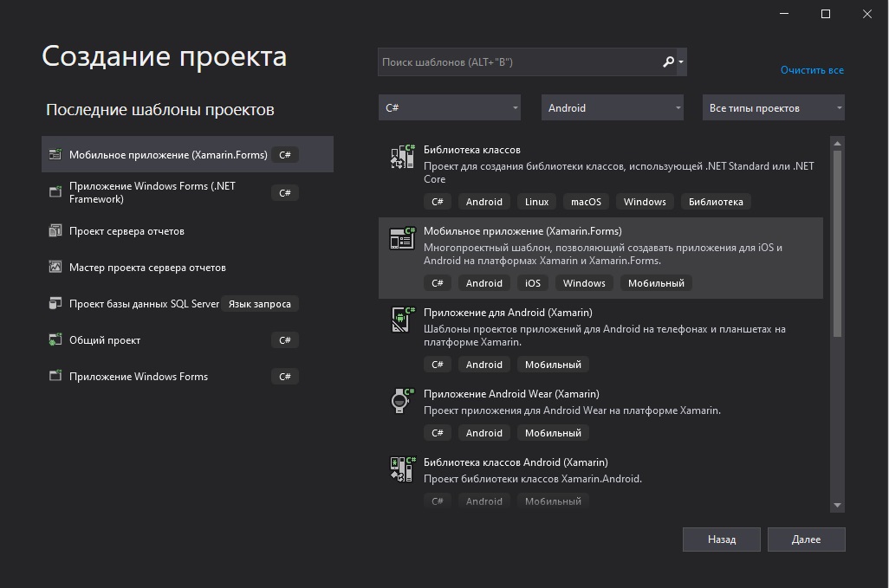Click the Xamarin.Forms icon in recent templates
889x588 pixels.
pyautogui.click(x=55, y=154)
